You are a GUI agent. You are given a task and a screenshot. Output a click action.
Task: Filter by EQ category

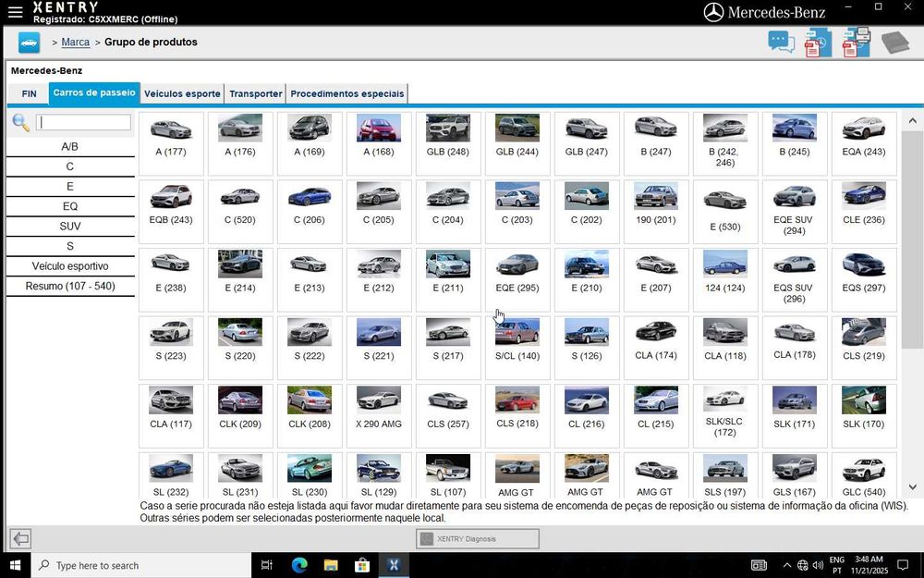pos(70,206)
